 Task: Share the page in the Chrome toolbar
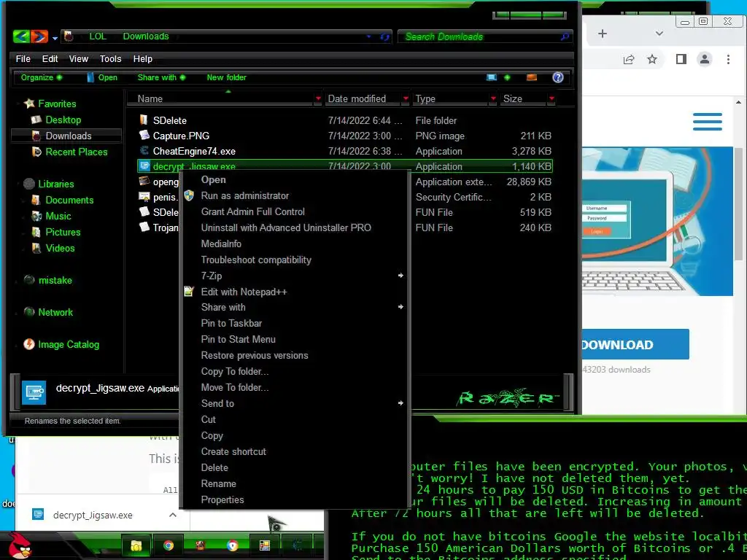(x=629, y=59)
